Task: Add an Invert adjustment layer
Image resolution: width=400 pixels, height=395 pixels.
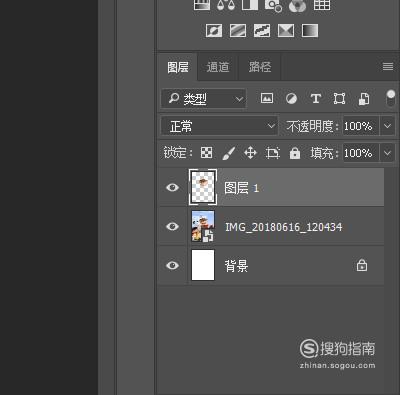Action: pos(214,31)
